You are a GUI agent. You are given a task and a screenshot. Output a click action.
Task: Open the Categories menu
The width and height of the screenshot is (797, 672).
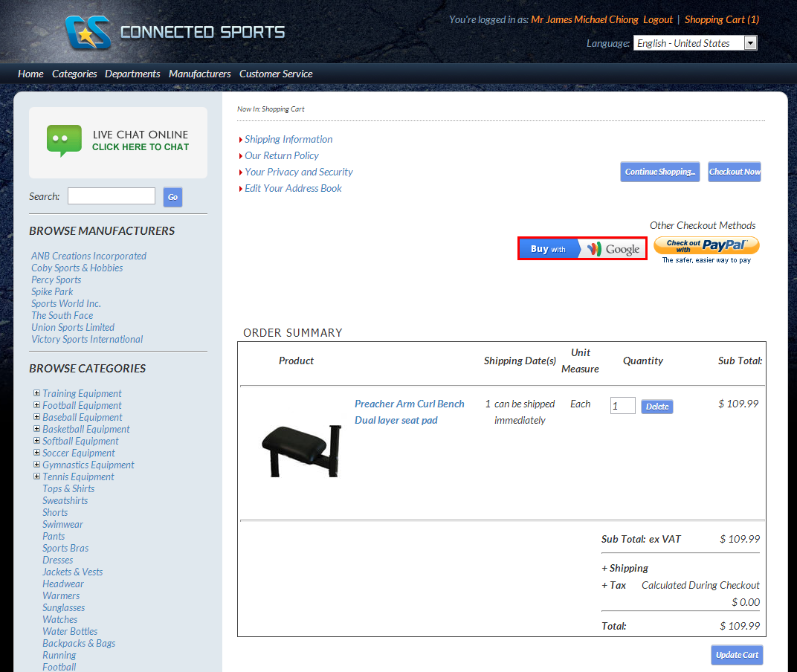pos(74,74)
